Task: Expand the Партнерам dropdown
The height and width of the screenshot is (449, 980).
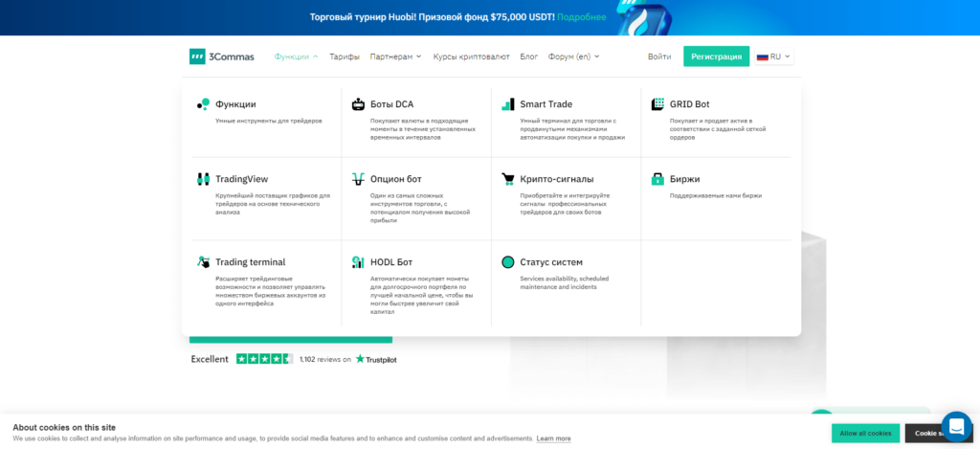Action: pos(395,56)
